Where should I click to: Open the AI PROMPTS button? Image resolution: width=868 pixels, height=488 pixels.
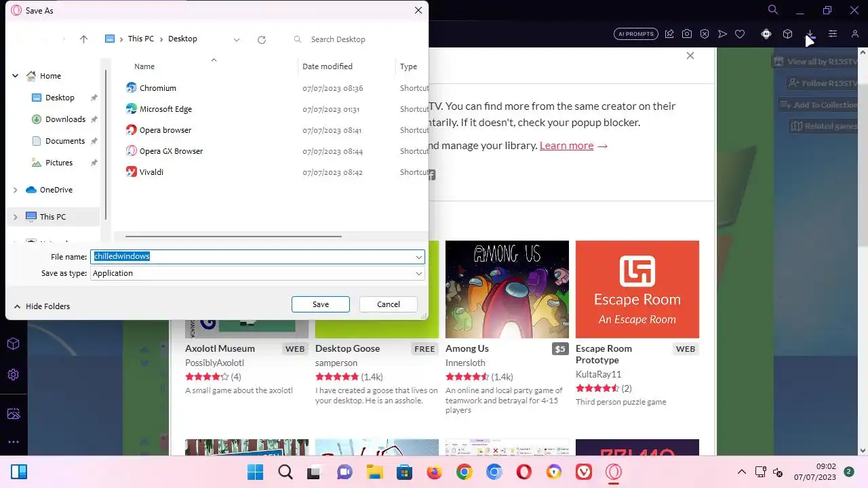click(636, 34)
